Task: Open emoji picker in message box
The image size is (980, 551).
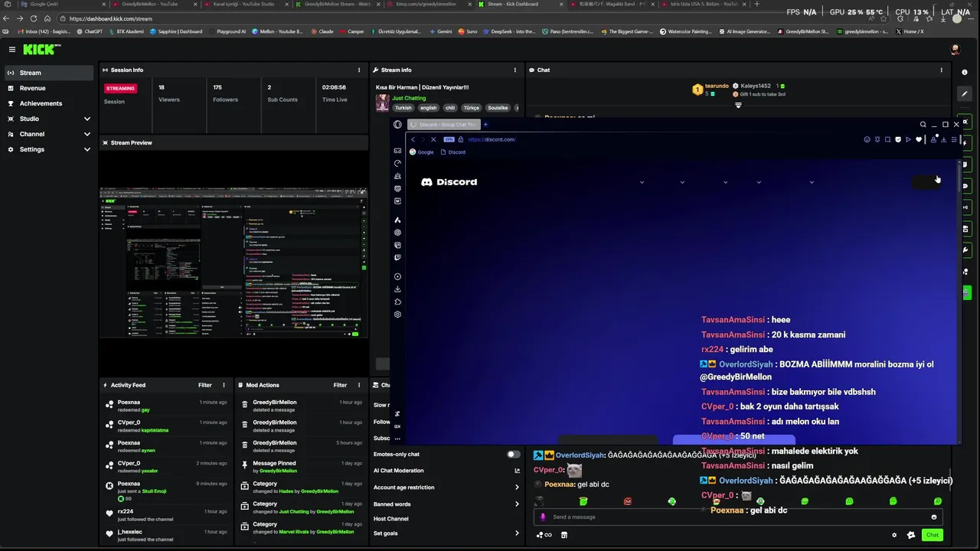Action: tap(934, 517)
